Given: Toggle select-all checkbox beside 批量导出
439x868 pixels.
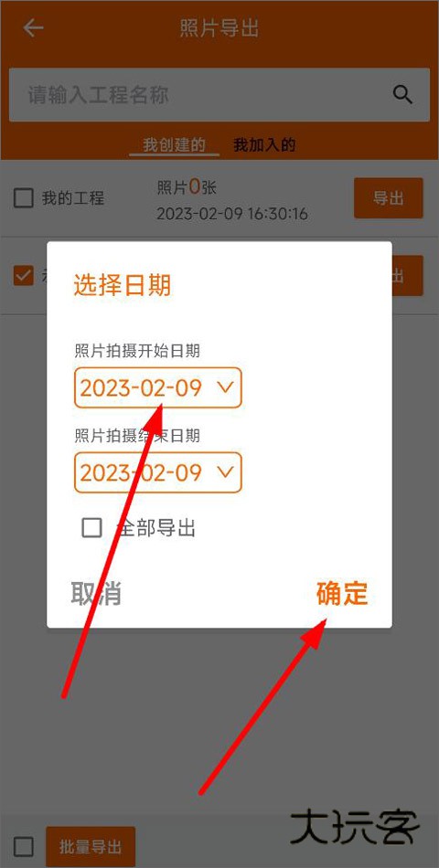Looking at the screenshot, I should pyautogui.click(x=23, y=846).
